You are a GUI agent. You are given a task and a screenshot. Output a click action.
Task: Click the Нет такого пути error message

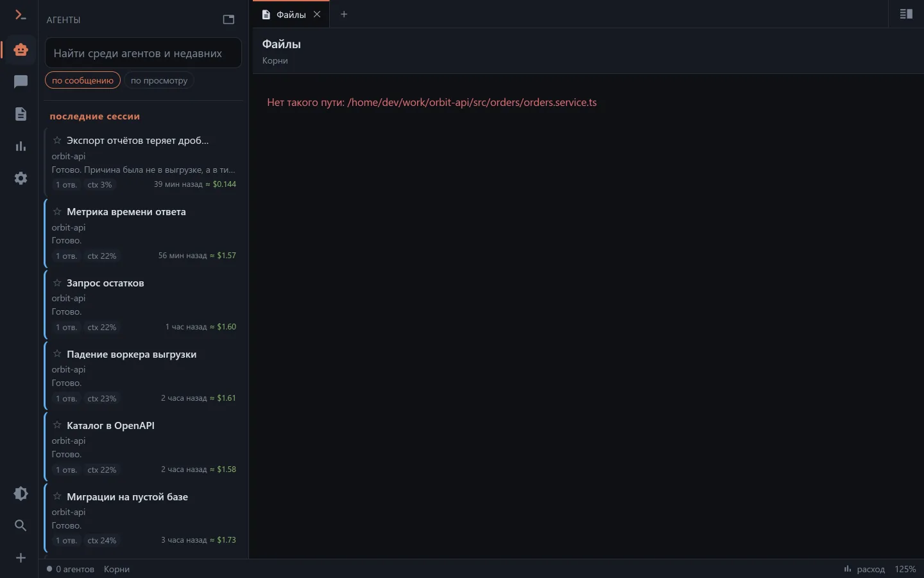click(x=432, y=102)
